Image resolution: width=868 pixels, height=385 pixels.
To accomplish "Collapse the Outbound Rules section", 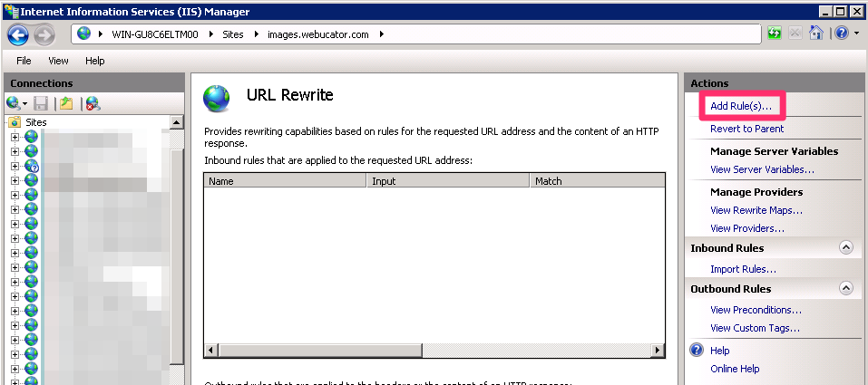I will (x=846, y=288).
